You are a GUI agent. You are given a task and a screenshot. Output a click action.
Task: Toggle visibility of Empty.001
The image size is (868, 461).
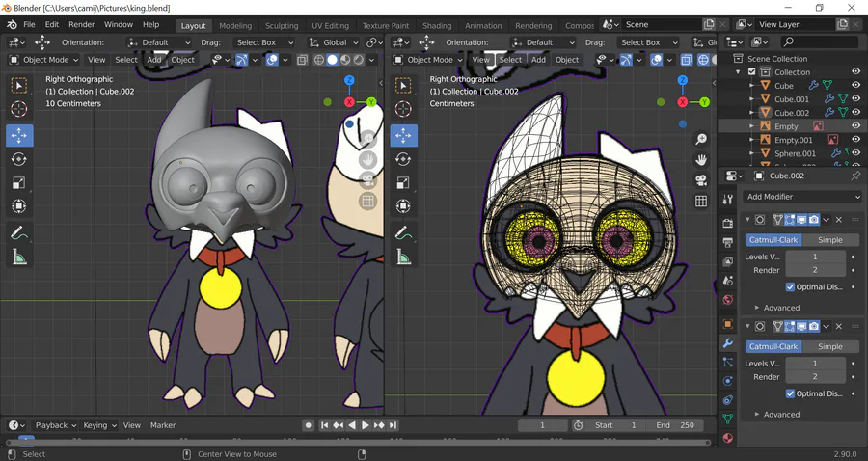pyautogui.click(x=855, y=140)
